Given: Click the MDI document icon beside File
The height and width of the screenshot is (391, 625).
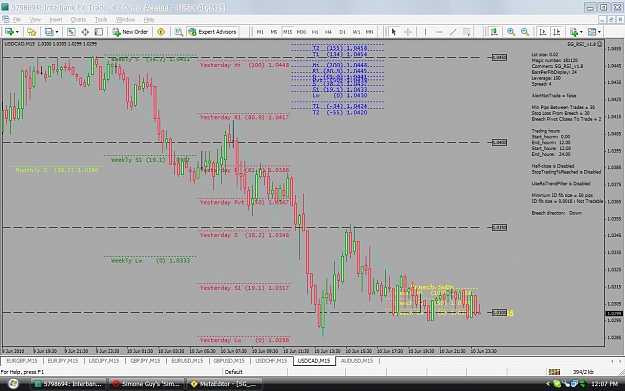Looking at the screenshot, I should point(6,20).
